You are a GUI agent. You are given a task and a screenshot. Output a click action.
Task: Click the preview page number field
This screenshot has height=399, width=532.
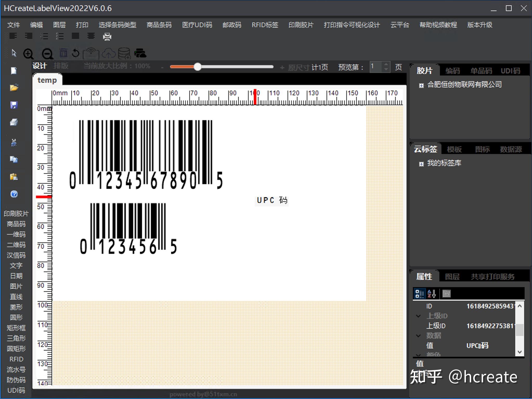[376, 67]
